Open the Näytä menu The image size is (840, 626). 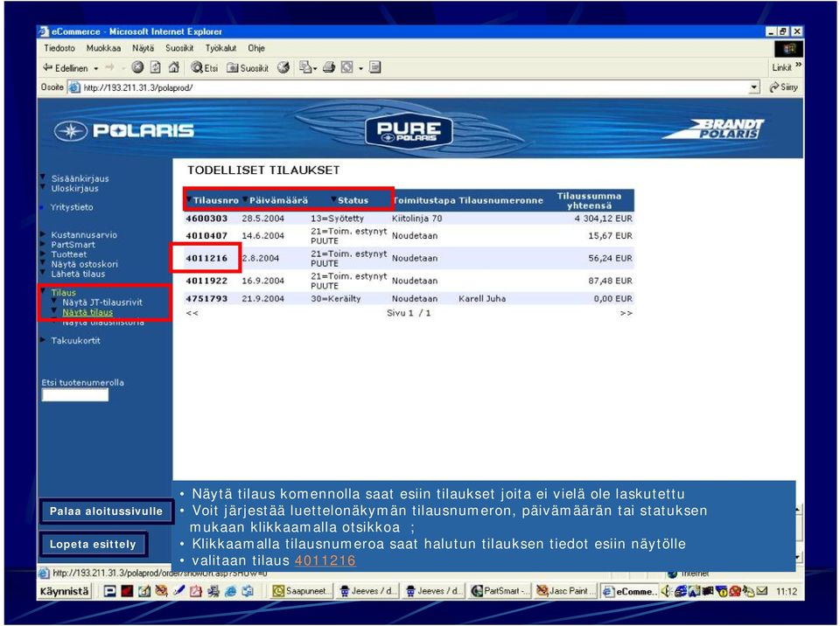pos(143,48)
